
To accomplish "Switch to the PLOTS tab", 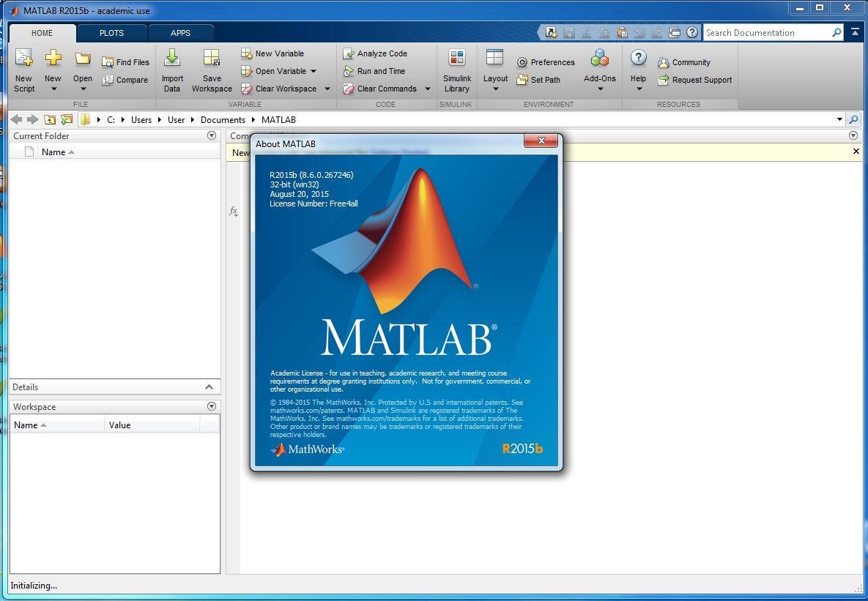I will click(112, 33).
